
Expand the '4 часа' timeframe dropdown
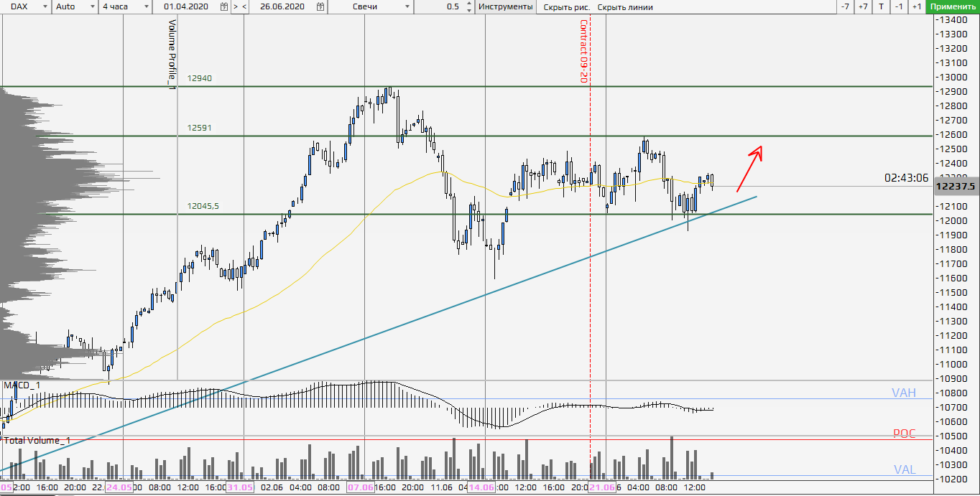[147, 6]
